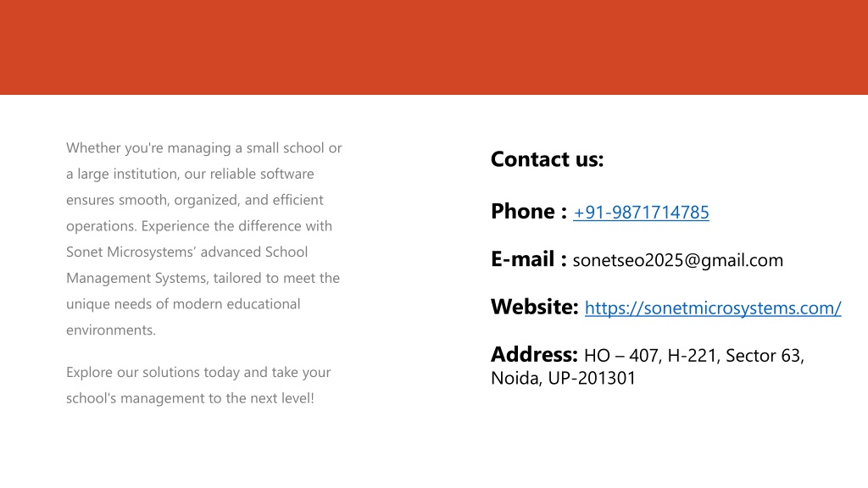Click the 'ensures smooth, organized, and efficient' line
Viewport: 868px width, 488px height.
194,200
